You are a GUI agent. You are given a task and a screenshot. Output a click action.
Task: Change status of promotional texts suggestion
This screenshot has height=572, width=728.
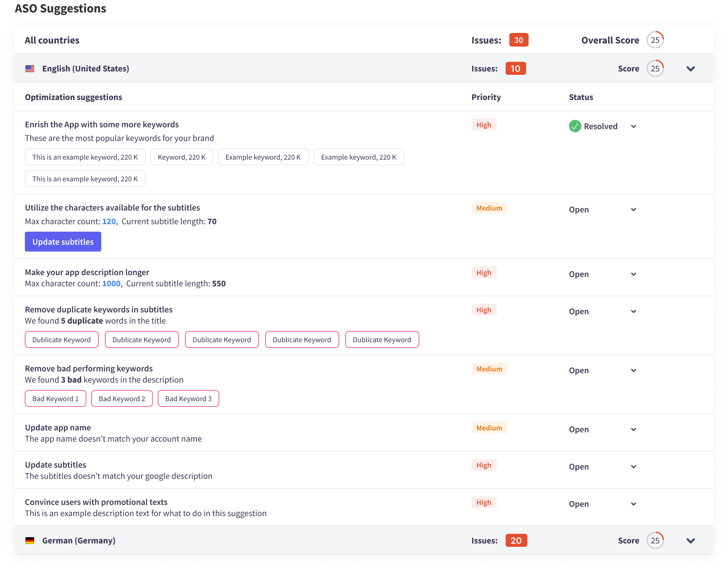pos(633,504)
